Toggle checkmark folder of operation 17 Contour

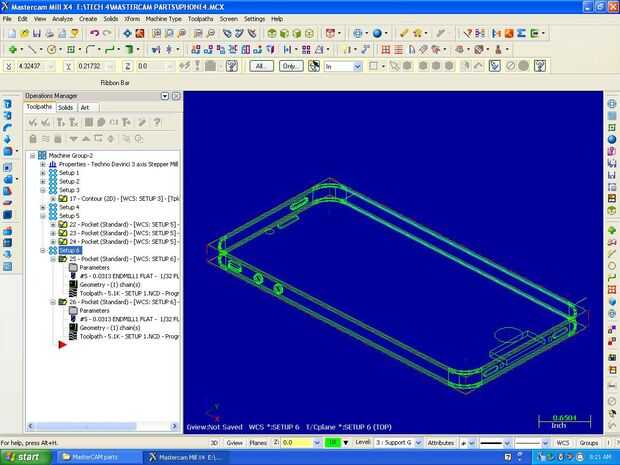click(x=63, y=198)
